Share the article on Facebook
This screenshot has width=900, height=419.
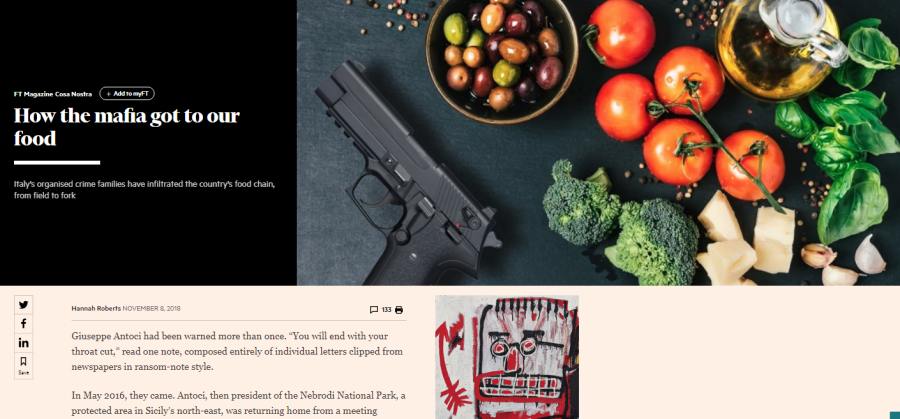click(24, 324)
